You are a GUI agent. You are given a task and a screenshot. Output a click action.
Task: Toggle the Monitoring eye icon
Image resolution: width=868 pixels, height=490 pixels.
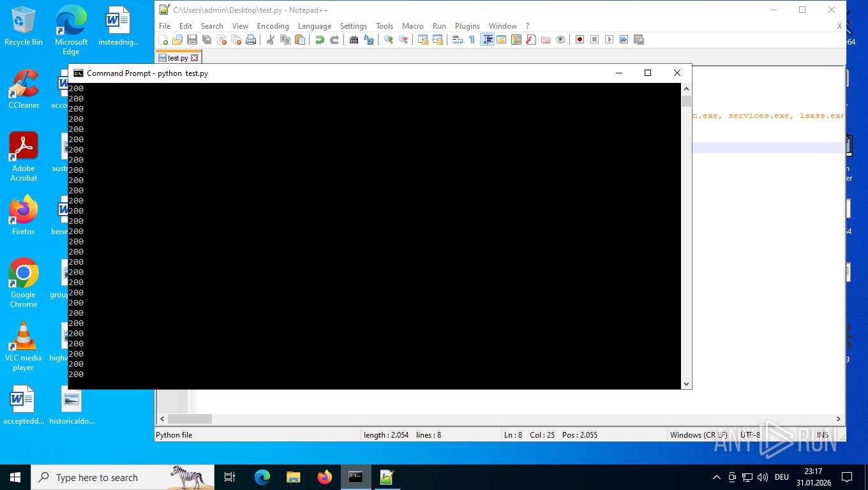tap(560, 40)
